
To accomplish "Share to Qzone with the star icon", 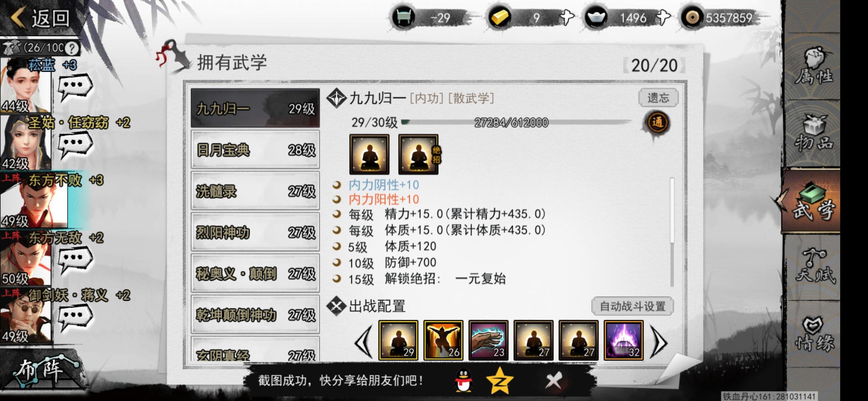I will 500,381.
